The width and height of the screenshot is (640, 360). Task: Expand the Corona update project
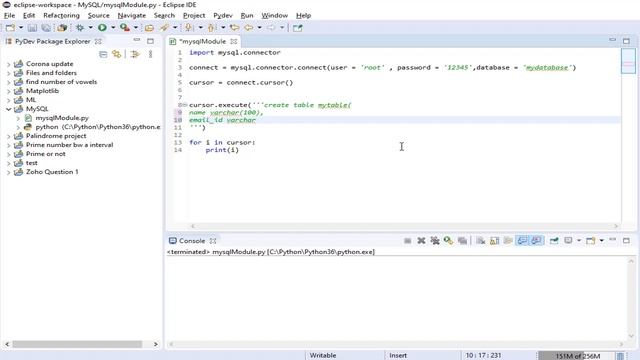(x=9, y=64)
